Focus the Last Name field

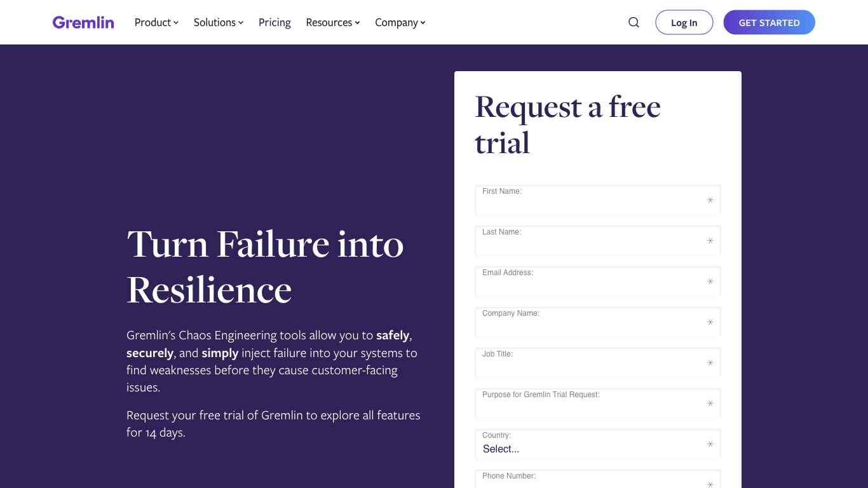[x=598, y=241]
